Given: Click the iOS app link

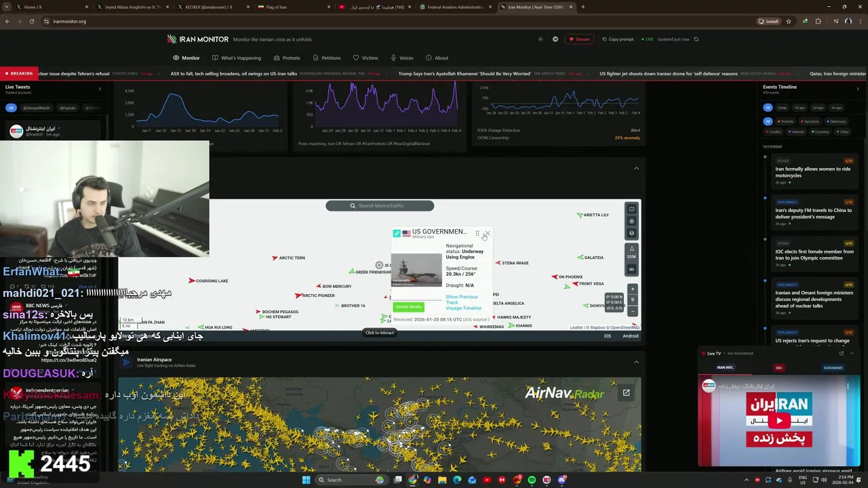Looking at the screenshot, I should click(x=608, y=336).
